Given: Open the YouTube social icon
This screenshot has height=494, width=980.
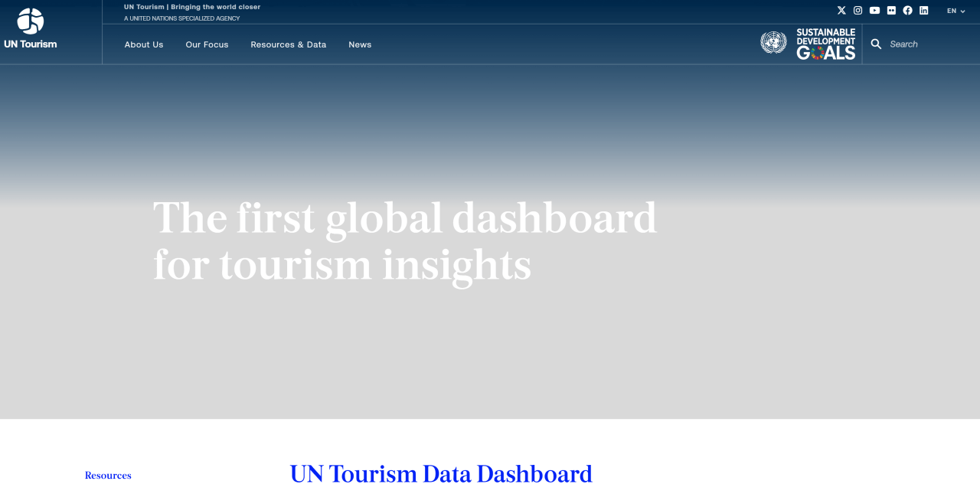Looking at the screenshot, I should click(x=874, y=11).
